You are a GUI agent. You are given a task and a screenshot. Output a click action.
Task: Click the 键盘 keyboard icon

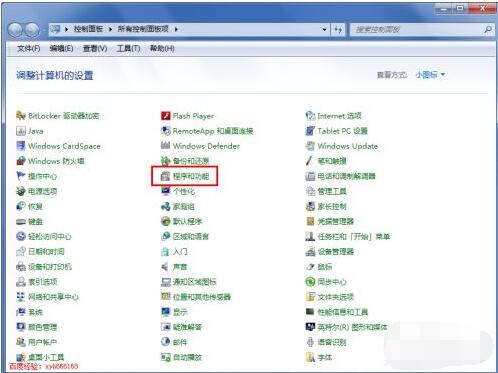[21, 222]
